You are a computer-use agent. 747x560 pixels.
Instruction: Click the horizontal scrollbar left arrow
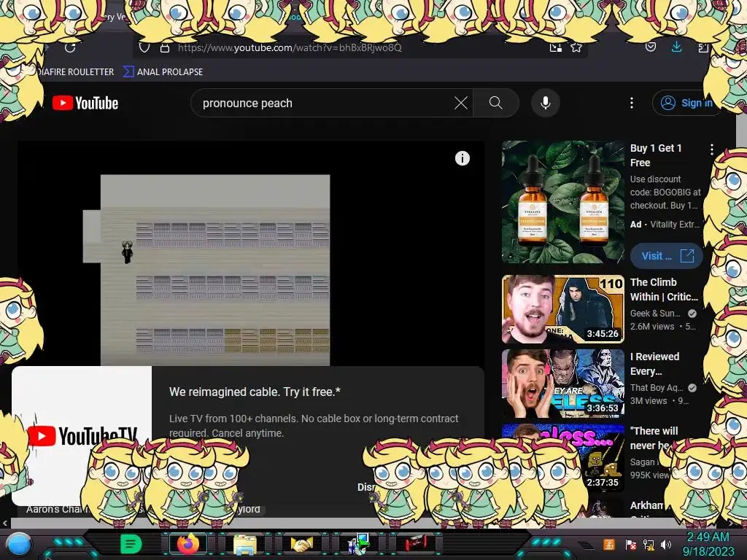(x=5, y=523)
